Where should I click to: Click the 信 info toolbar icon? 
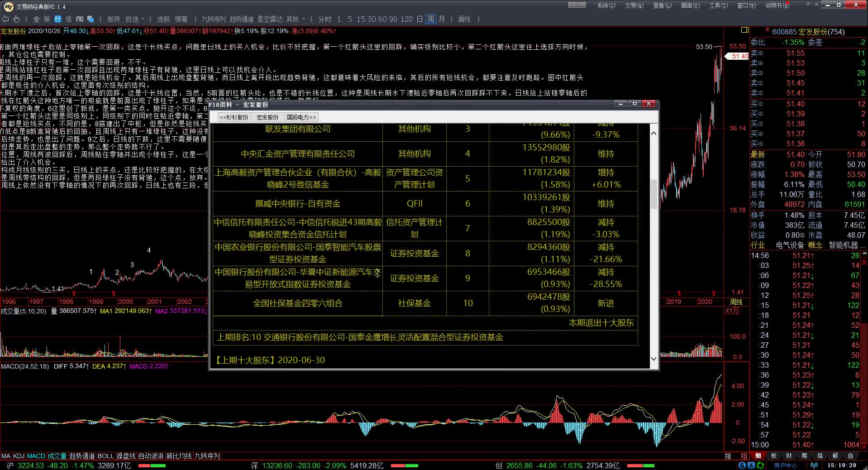(x=68, y=19)
